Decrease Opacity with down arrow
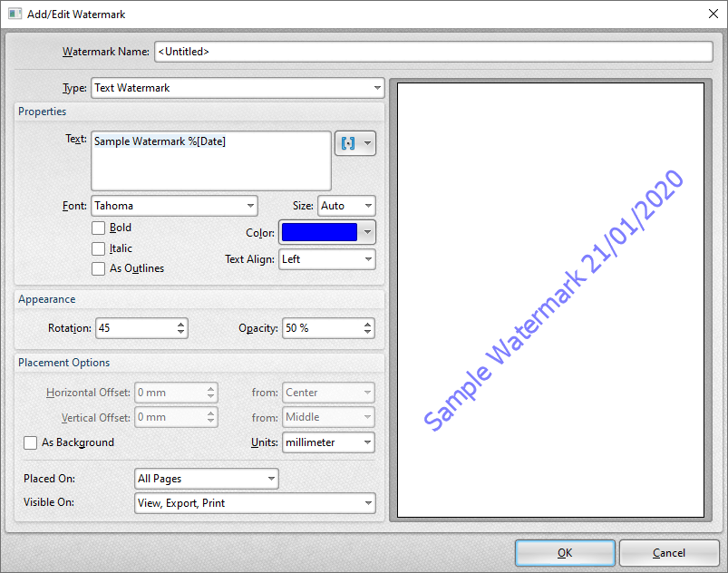The width and height of the screenshot is (728, 573). pyautogui.click(x=368, y=333)
